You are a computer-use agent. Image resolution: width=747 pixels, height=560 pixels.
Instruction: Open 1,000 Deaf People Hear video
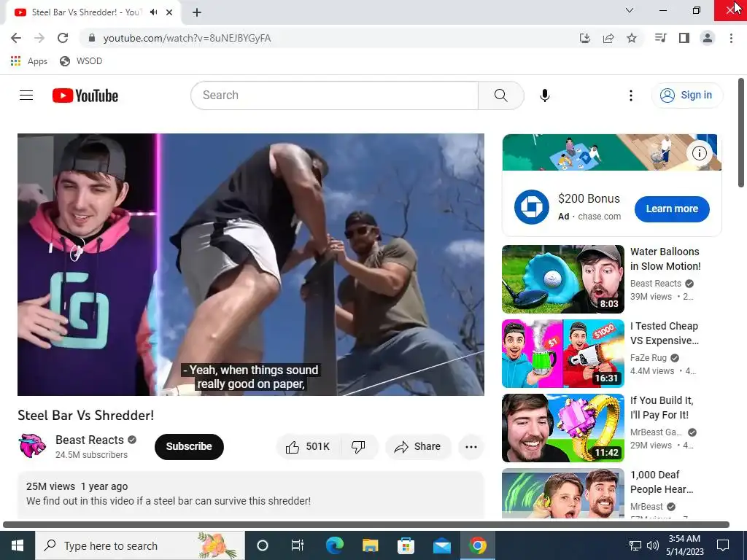(x=562, y=494)
